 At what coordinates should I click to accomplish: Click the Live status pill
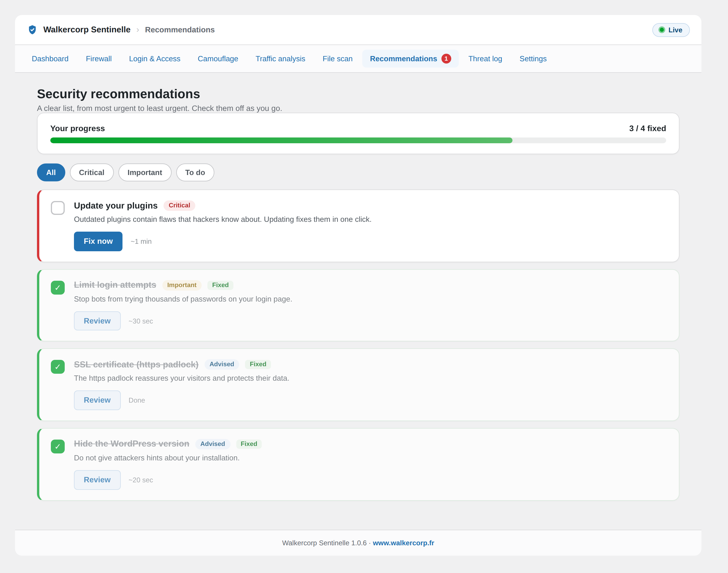pyautogui.click(x=671, y=30)
